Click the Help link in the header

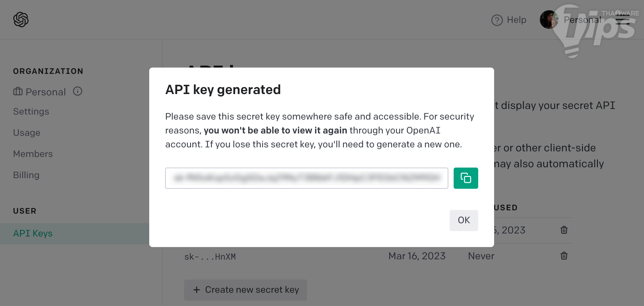click(x=516, y=20)
